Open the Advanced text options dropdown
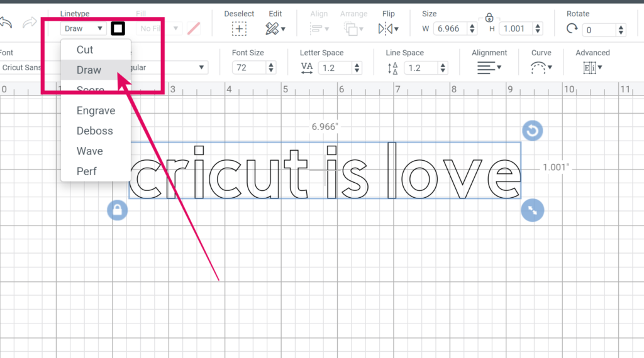Screen dimensions: 644x358 tap(592, 68)
